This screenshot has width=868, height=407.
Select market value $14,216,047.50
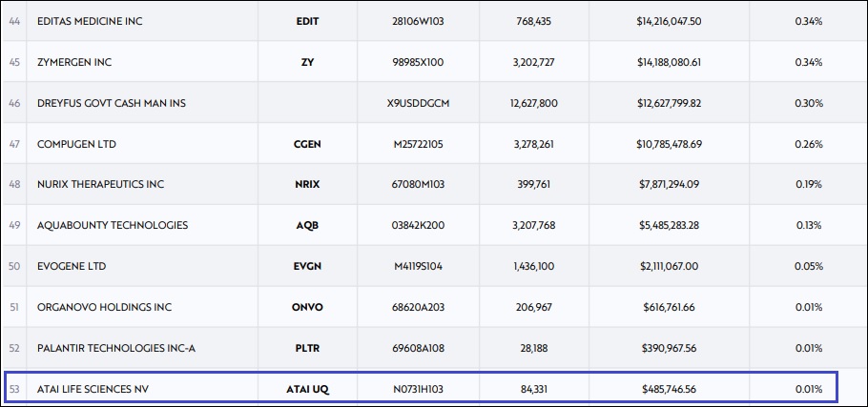(669, 22)
